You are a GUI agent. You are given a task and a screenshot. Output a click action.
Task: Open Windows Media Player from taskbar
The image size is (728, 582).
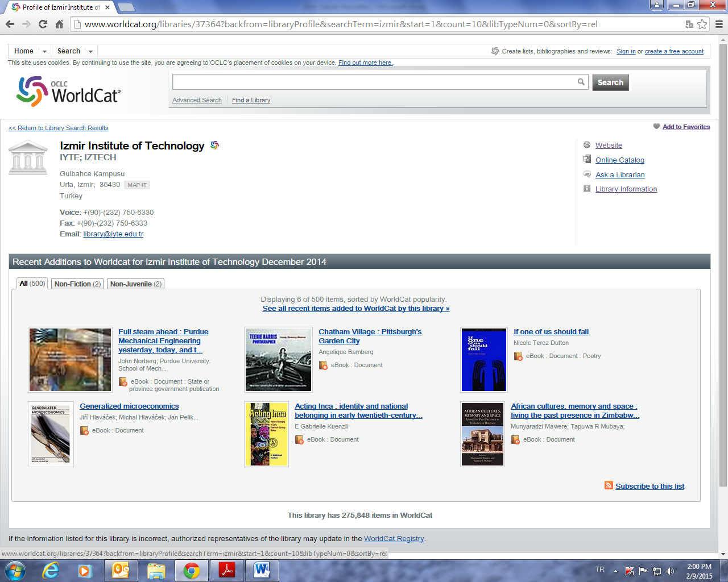(85, 570)
